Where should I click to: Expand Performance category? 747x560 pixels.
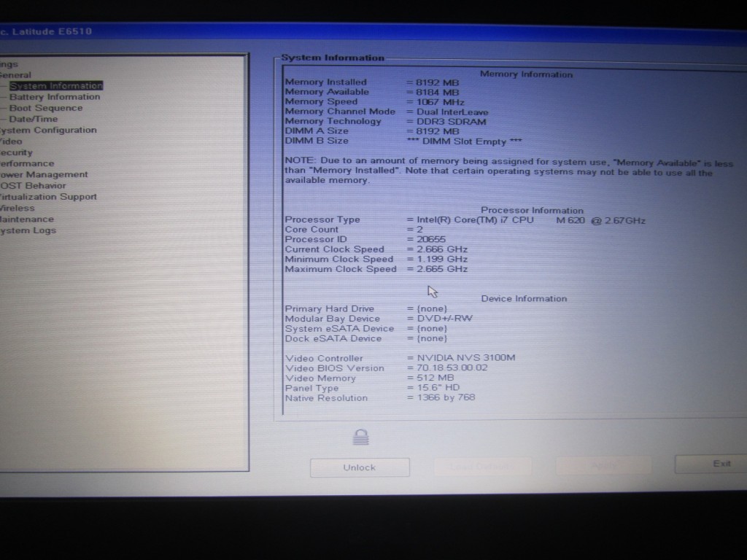click(27, 163)
